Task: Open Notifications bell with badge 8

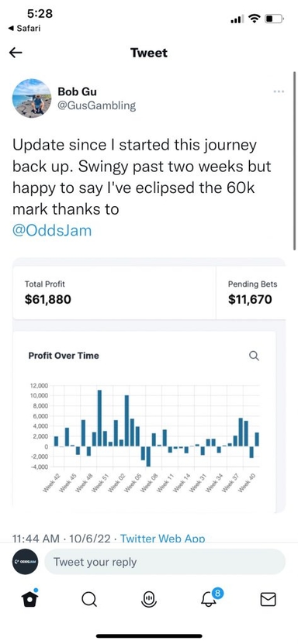Action: (211, 598)
